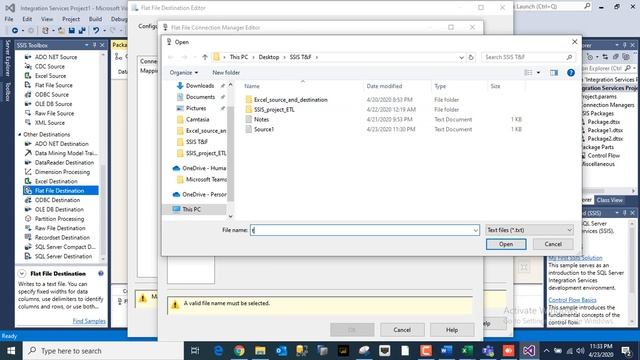Open the view options dropdown arrow
This screenshot has width=640, height=360.
538,73
